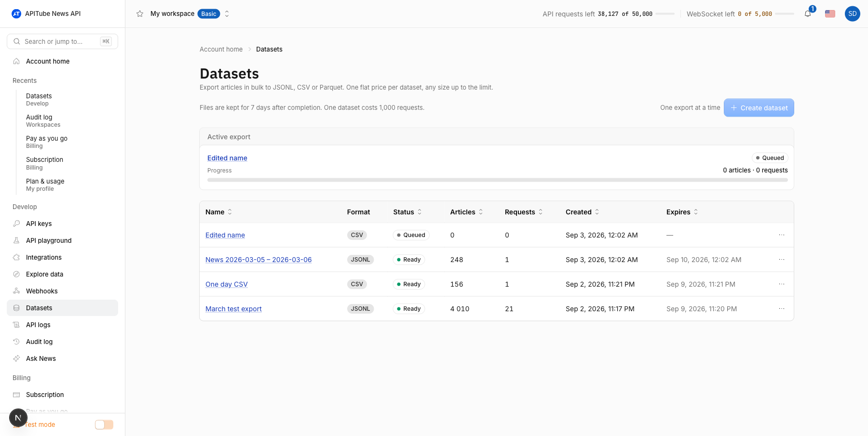Click the APITube logo icon

click(16, 13)
